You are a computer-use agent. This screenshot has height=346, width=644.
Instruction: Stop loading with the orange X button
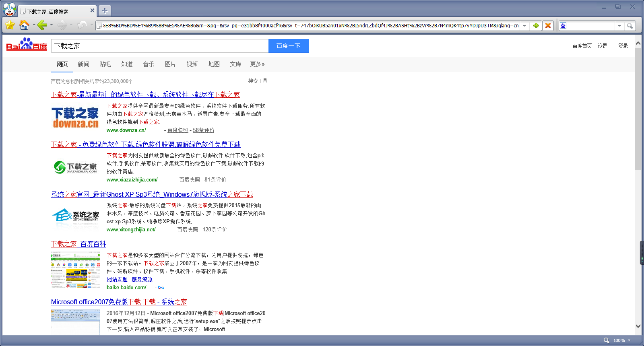tap(548, 26)
